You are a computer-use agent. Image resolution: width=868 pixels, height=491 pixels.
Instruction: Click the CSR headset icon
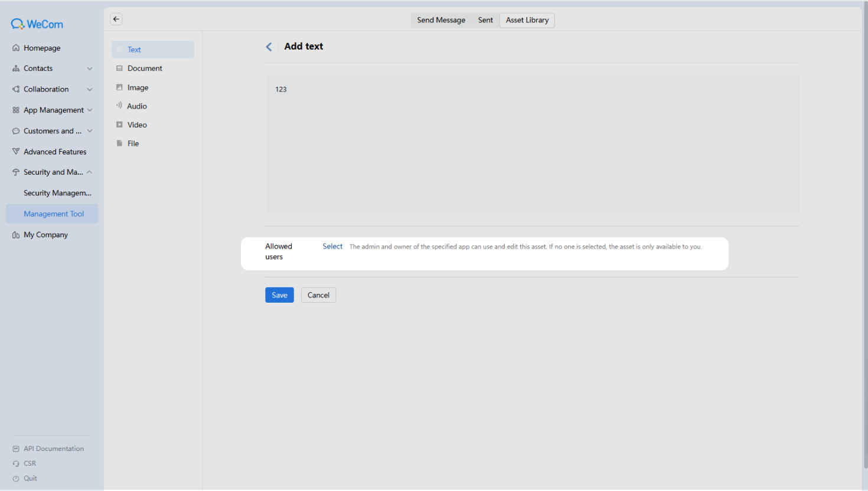[16, 463]
